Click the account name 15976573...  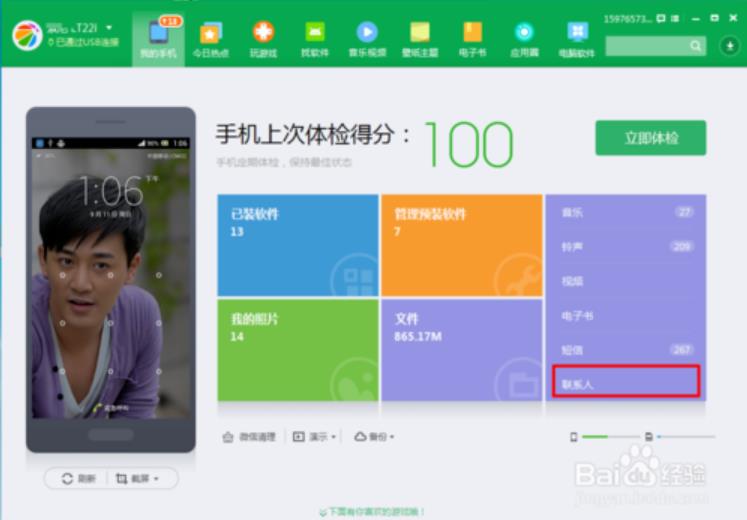[x=627, y=19]
